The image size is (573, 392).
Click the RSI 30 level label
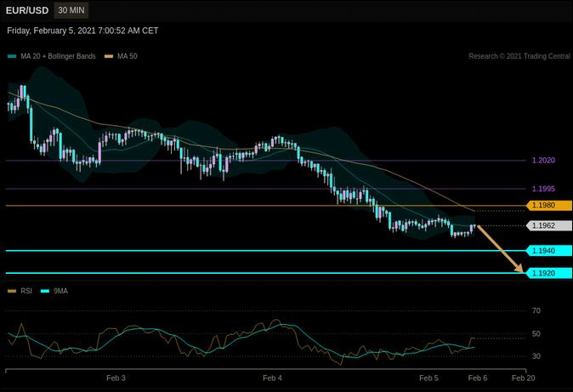536,356
